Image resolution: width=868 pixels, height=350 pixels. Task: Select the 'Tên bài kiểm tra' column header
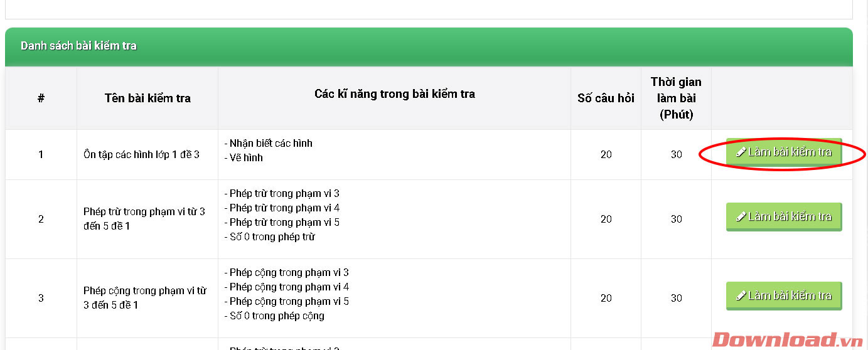147,98
